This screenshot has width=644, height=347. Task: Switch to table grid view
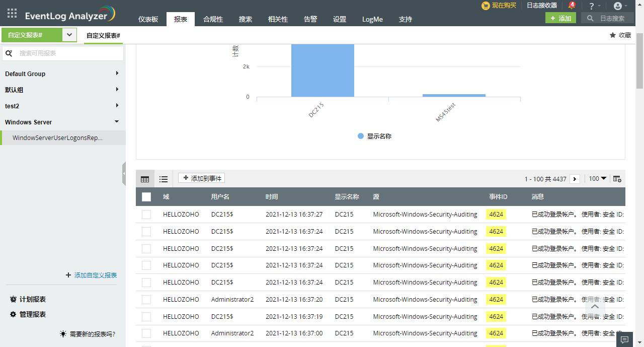coord(145,179)
